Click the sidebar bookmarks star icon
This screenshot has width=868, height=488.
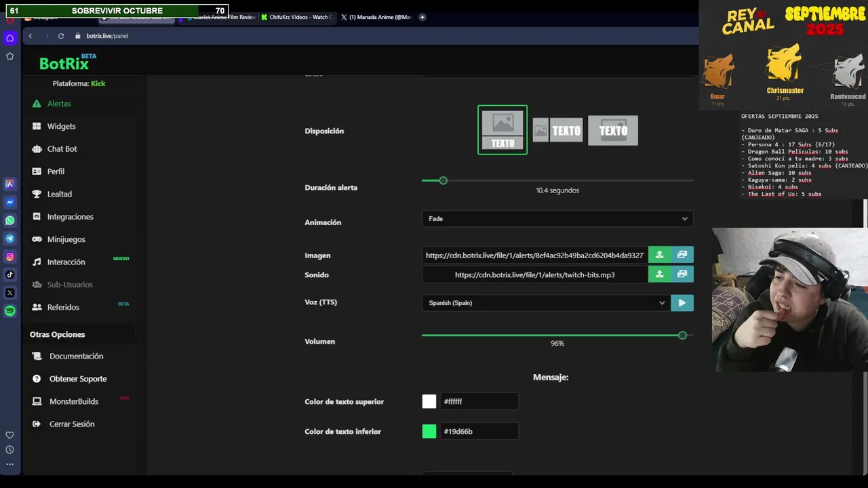coord(9,56)
